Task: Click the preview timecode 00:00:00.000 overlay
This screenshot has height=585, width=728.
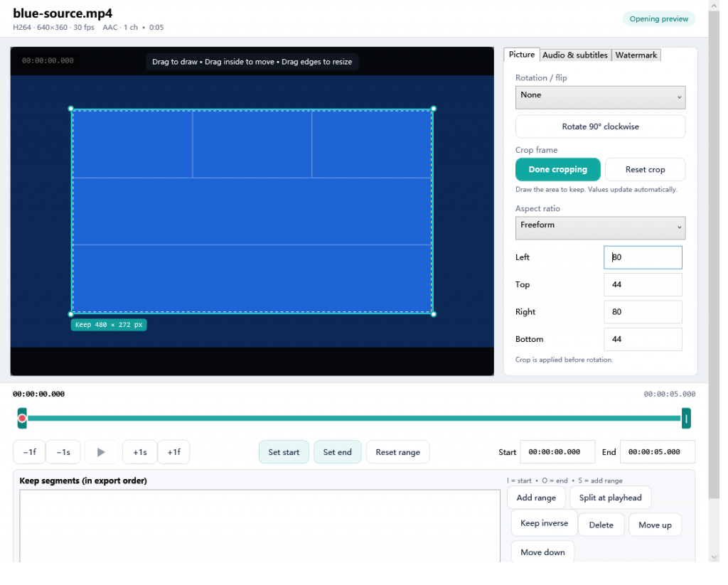Action: click(x=48, y=61)
